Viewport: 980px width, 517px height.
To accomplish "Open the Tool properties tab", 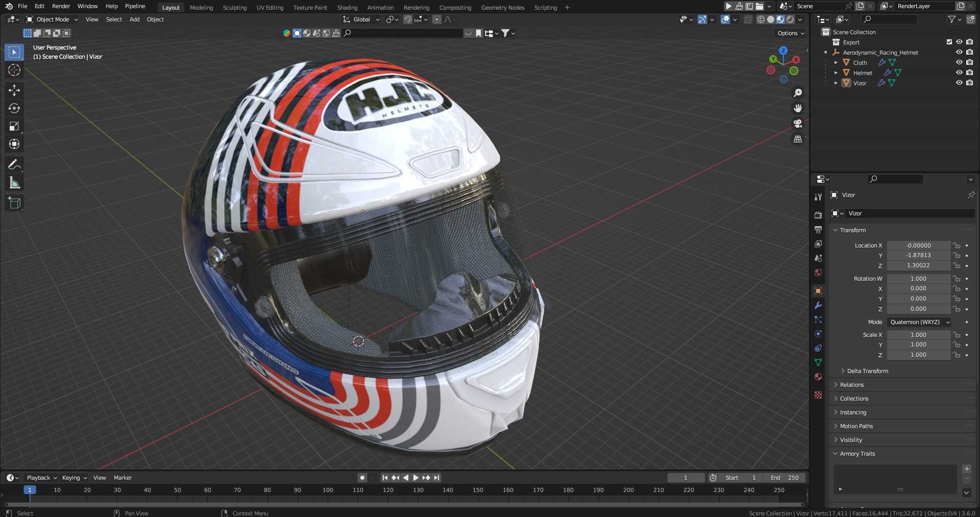I will [x=818, y=197].
